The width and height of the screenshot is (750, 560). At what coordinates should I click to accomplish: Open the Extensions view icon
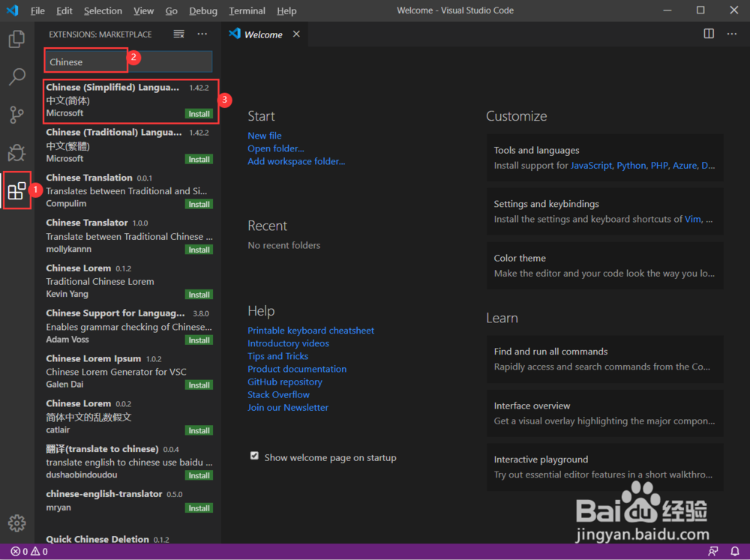pyautogui.click(x=16, y=190)
